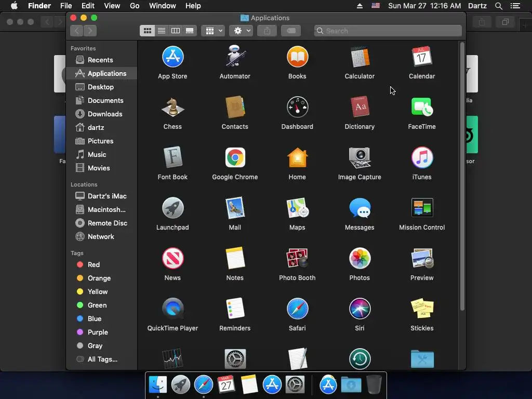Select the Dictionary app icon
This screenshot has width=532, height=399.
coord(360,107)
